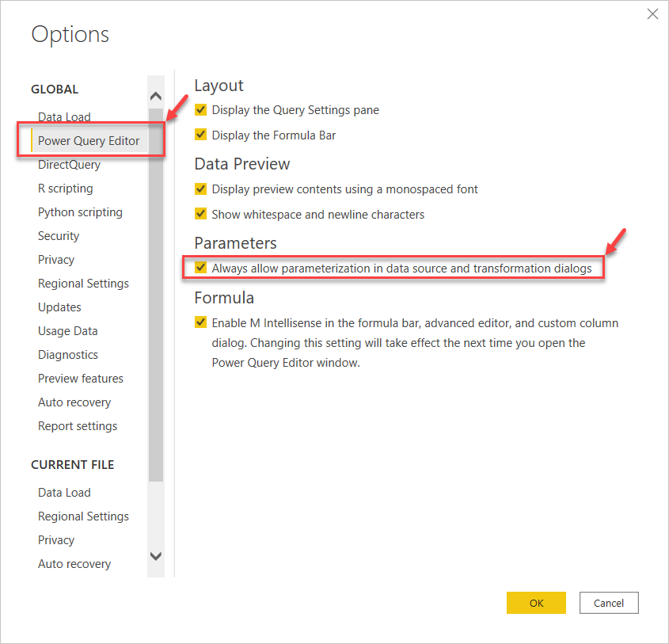Screen dimensions: 669x644
Task: Click OK to save options
Action: (x=536, y=603)
